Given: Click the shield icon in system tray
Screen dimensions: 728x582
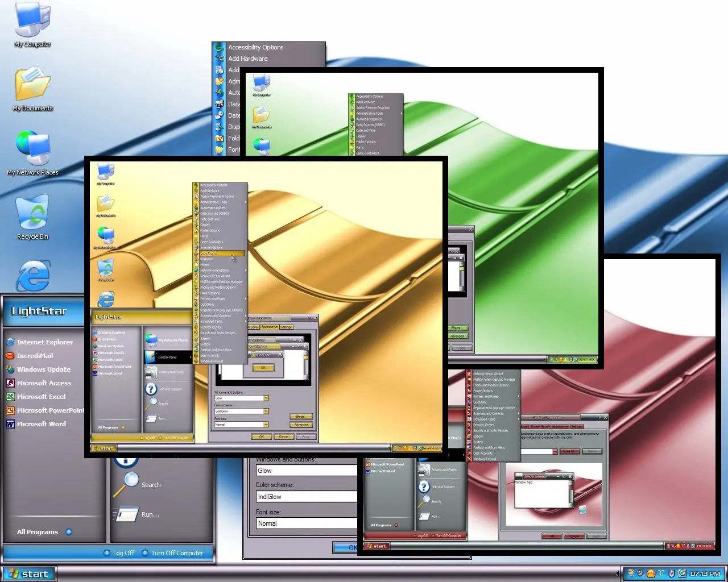Looking at the screenshot, I should click(x=672, y=573).
